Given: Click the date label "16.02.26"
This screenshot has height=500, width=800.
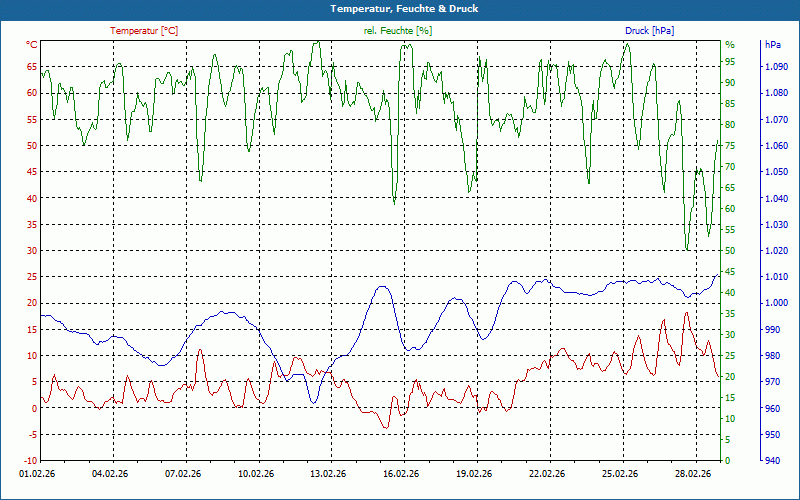Looking at the screenshot, I should click(401, 474).
